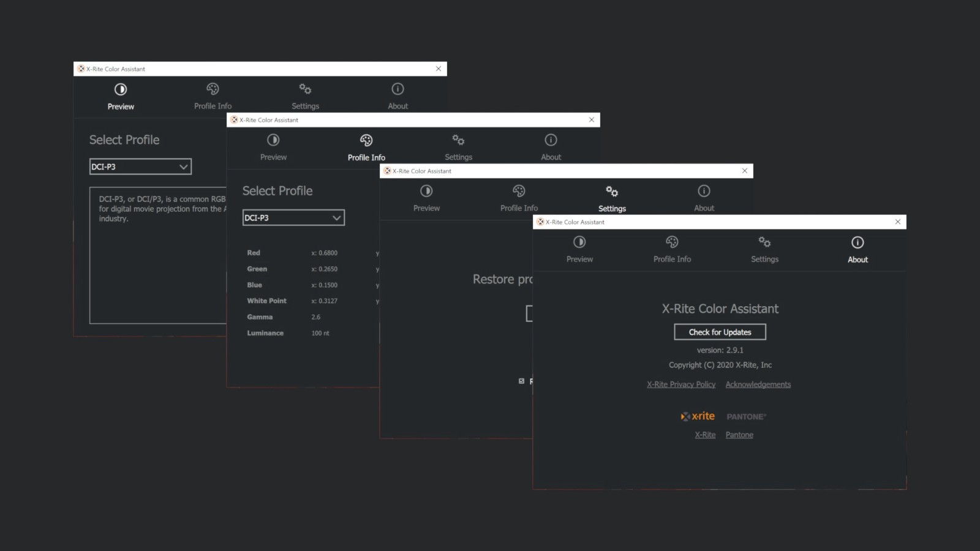Click About info icon in second window
Viewport: 980px width, 551px height.
551,140
